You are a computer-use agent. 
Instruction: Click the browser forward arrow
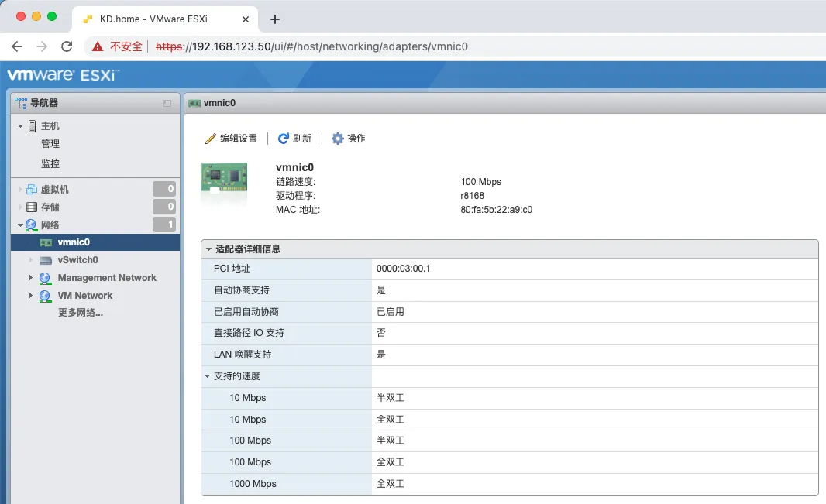tap(42, 46)
